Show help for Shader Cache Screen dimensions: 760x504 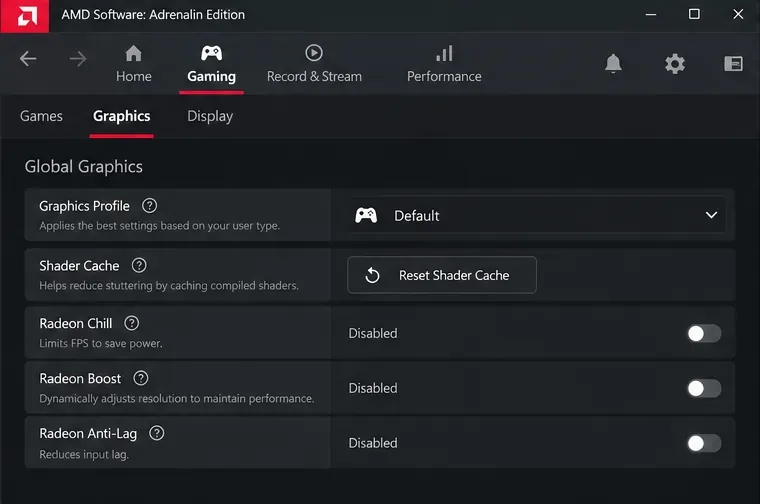tap(139, 266)
